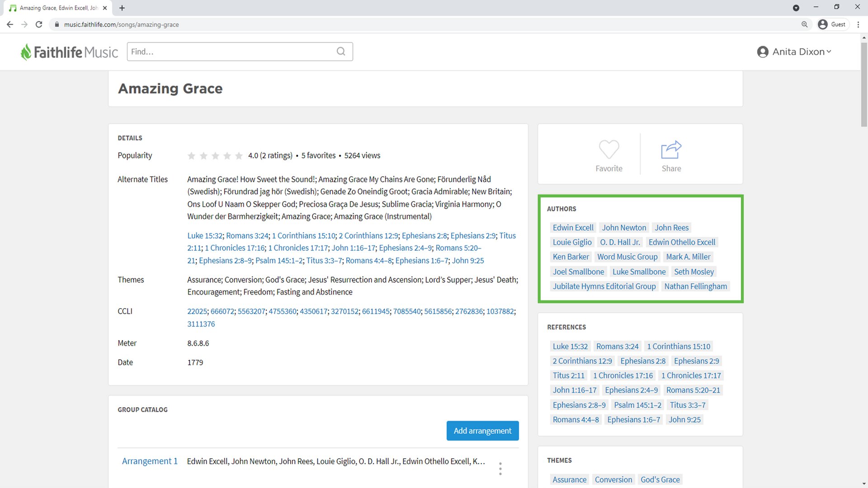Open Arrangement 1 three-dot options menu
The height and width of the screenshot is (488, 868).
coord(500,469)
